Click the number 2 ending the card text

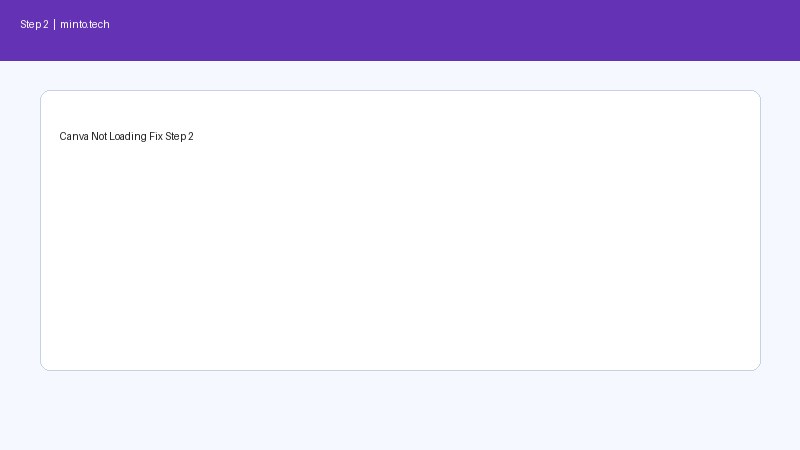point(191,136)
